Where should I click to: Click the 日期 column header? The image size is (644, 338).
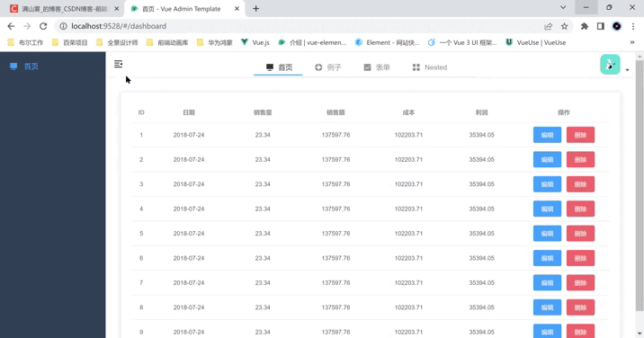click(189, 112)
